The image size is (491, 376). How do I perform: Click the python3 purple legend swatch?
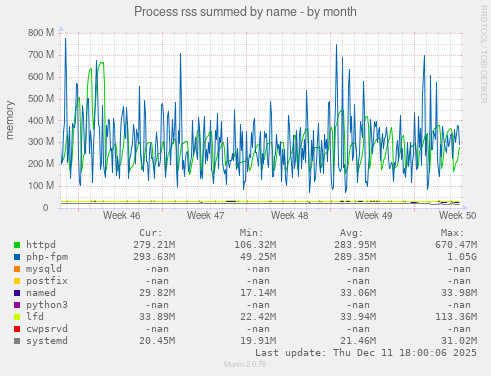click(17, 305)
